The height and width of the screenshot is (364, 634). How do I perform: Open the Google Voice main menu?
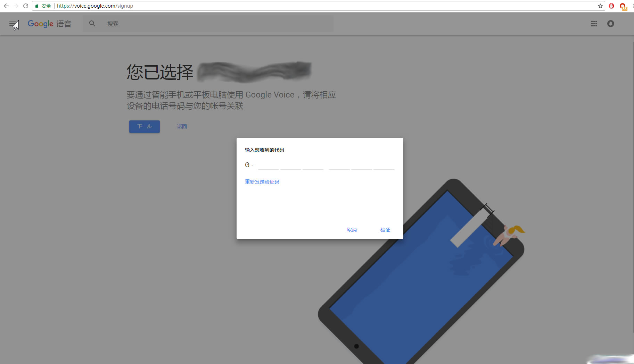13,24
